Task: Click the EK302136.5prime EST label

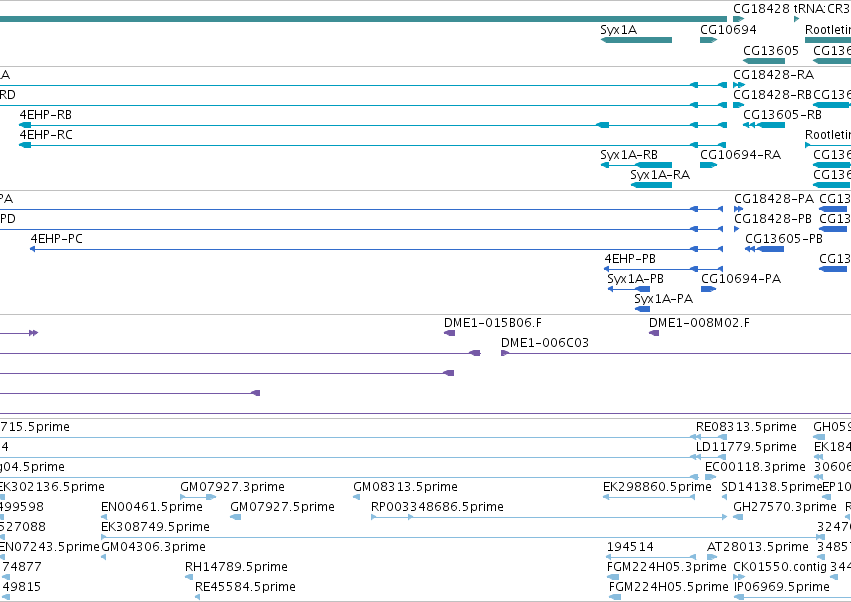Action: point(52,487)
